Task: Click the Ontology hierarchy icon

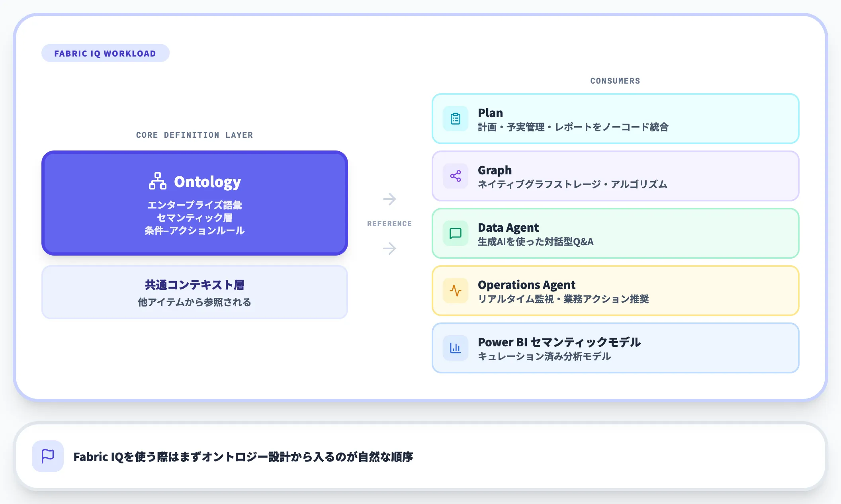Action: point(158,182)
